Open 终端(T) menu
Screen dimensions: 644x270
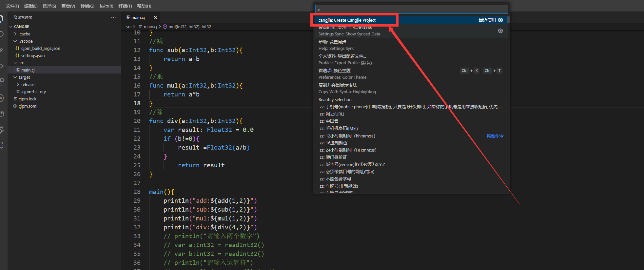click(x=125, y=6)
